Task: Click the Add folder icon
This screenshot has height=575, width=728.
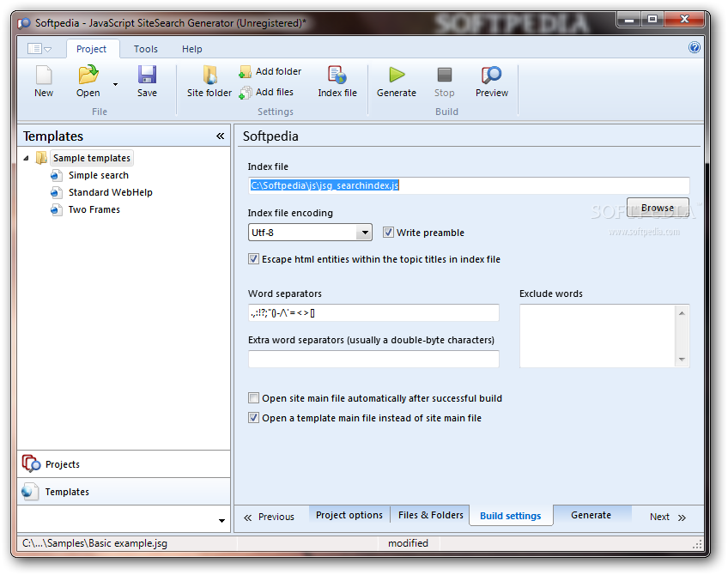Action: click(246, 71)
